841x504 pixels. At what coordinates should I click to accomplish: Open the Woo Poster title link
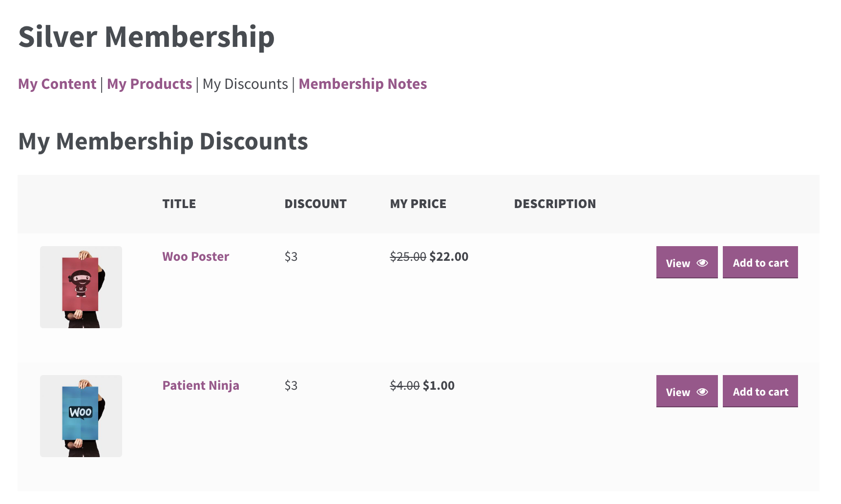click(195, 256)
